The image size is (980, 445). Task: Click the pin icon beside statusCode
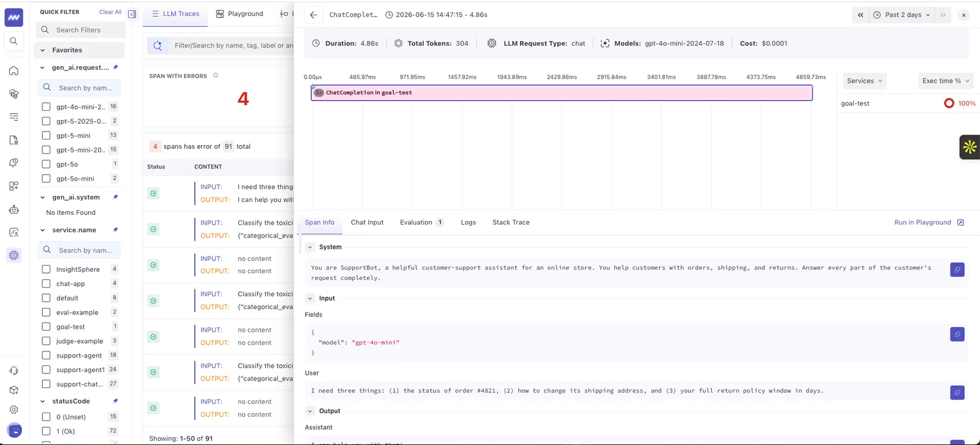coord(115,401)
